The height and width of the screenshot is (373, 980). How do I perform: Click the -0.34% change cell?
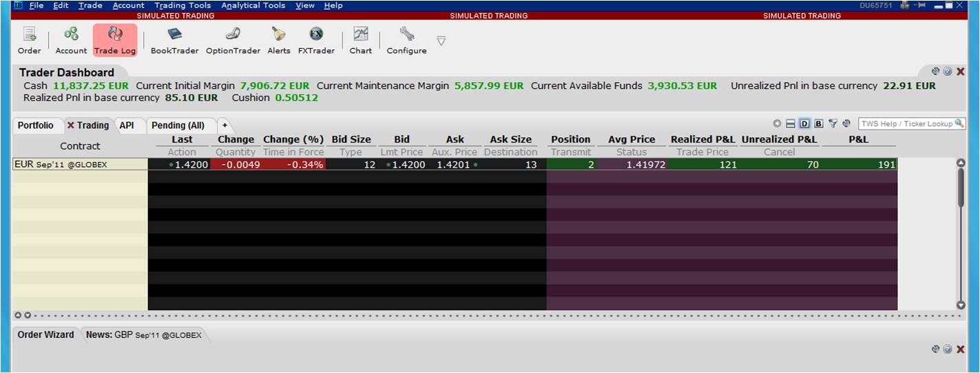pyautogui.click(x=293, y=165)
